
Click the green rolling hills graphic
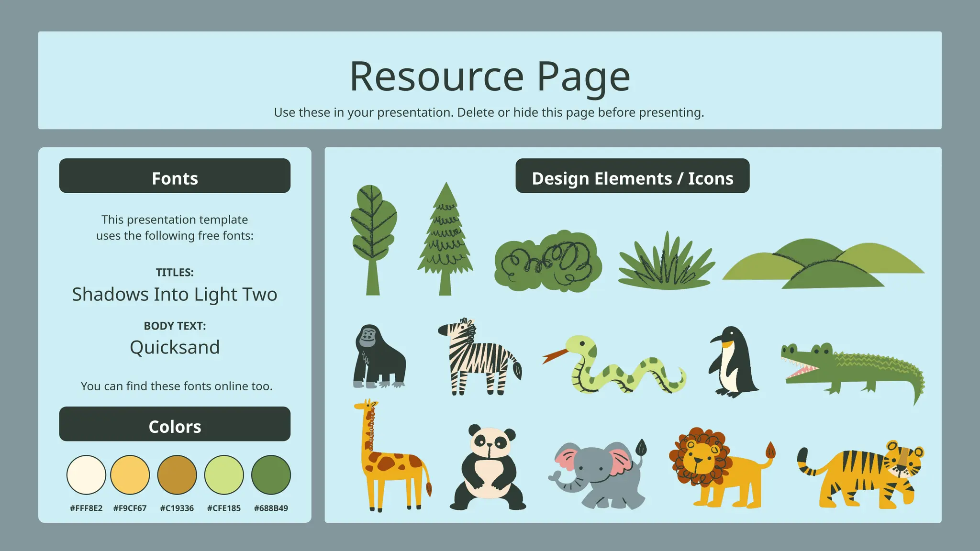(x=824, y=264)
